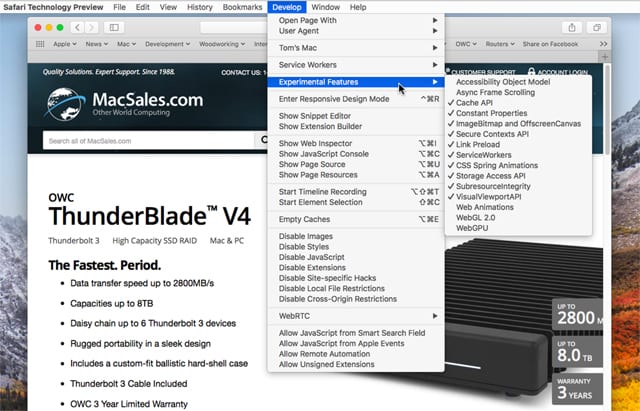Click the Share on Facebook bookmark
Screen dimensions: 640x411
(549, 44)
